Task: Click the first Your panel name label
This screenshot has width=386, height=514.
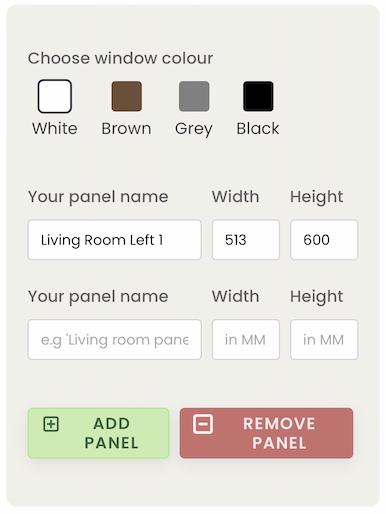Action: [98, 197]
